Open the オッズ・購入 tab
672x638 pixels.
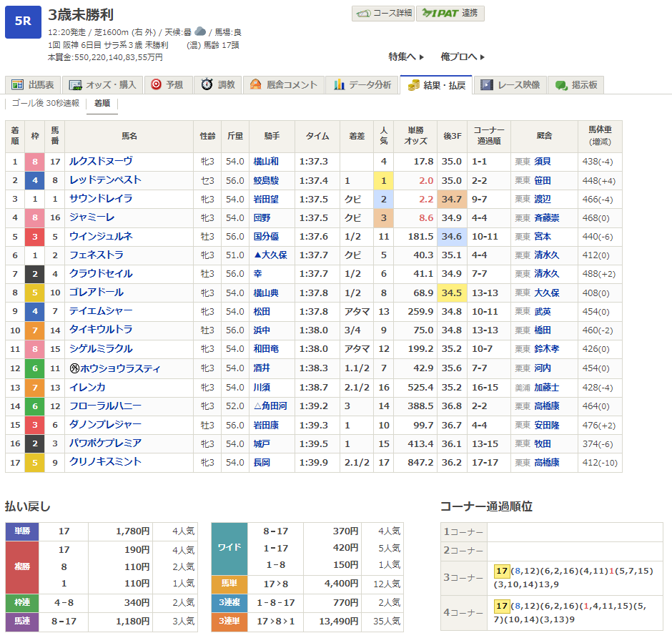coord(102,84)
